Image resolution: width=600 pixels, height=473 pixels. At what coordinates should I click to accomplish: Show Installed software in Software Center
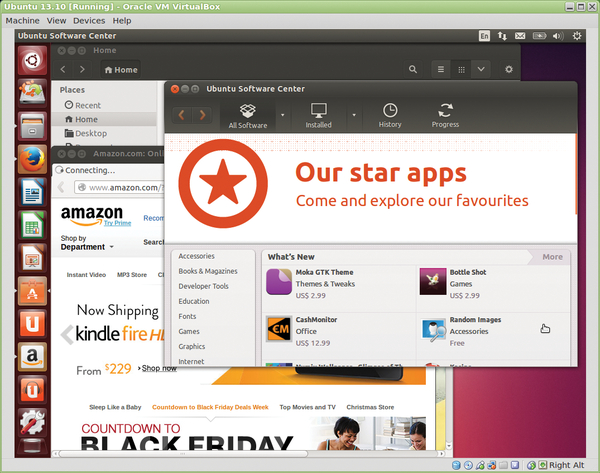(318, 116)
